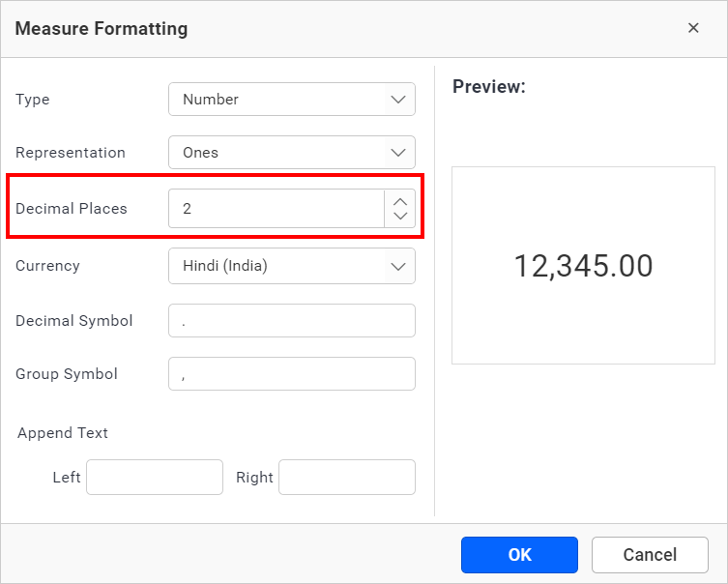Click the Left append text box
The width and height of the screenshot is (728, 584).
[x=155, y=477]
